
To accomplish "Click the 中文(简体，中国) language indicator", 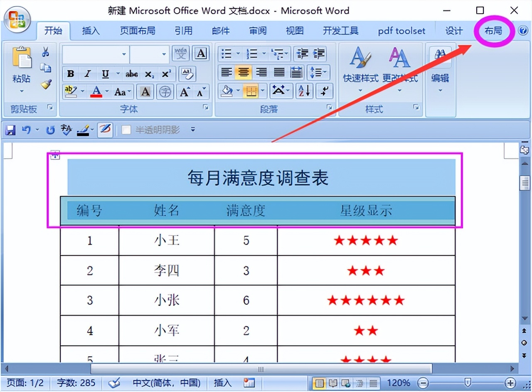I will click(166, 382).
